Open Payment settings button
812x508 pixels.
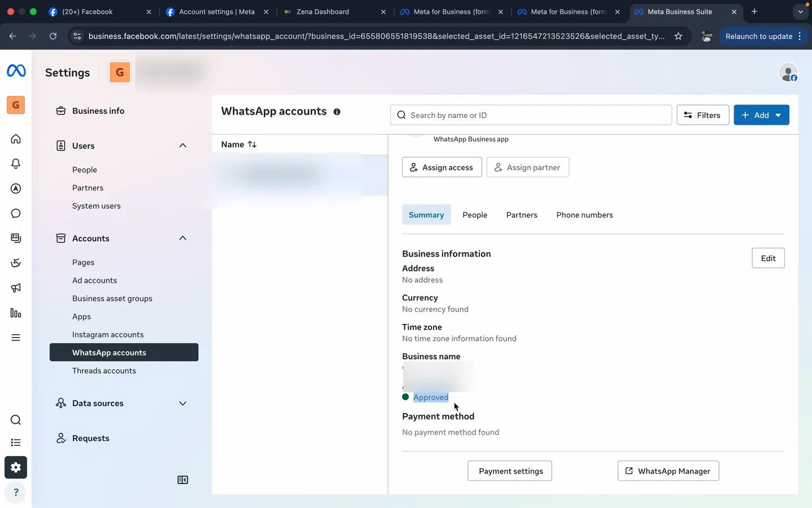510,471
